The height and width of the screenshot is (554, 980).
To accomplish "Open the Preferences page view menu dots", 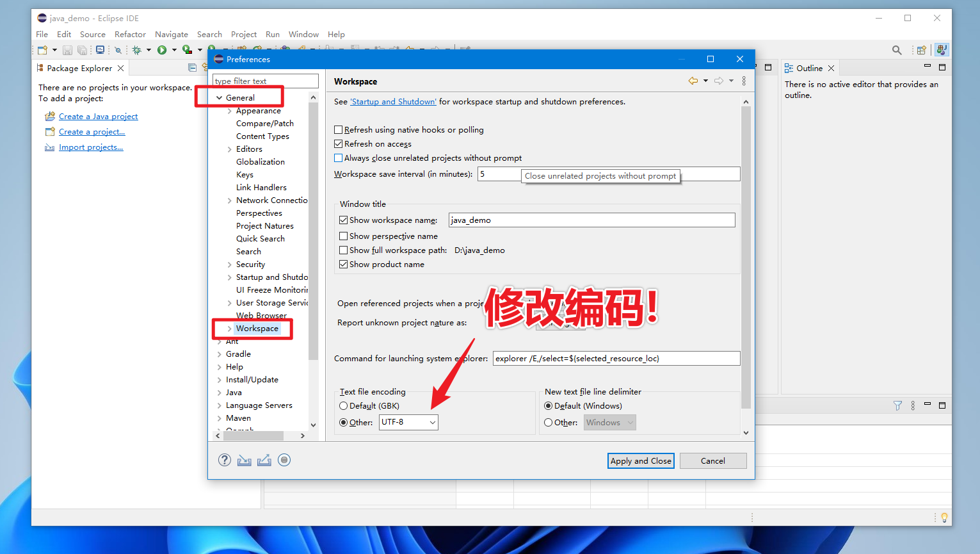I will [x=744, y=81].
